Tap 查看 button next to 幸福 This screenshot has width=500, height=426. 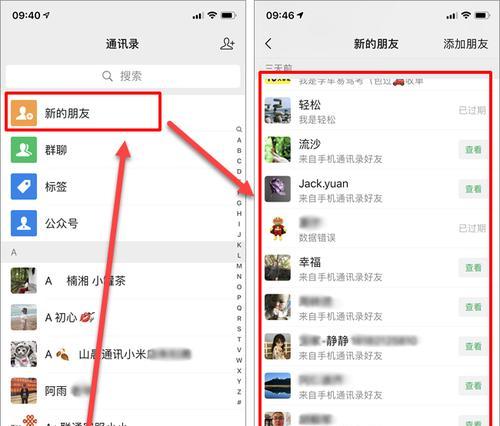pos(473,268)
